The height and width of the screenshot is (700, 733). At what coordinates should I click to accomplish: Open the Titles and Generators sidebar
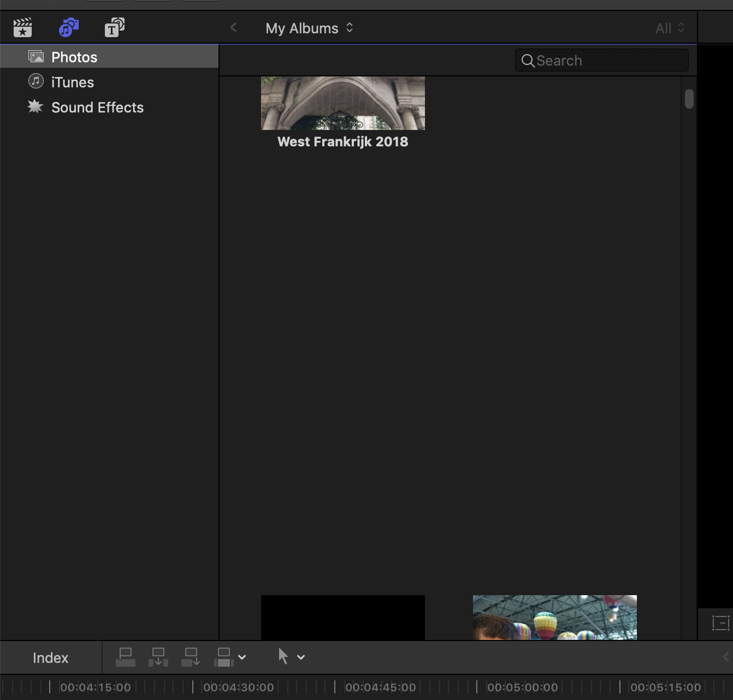coord(115,27)
